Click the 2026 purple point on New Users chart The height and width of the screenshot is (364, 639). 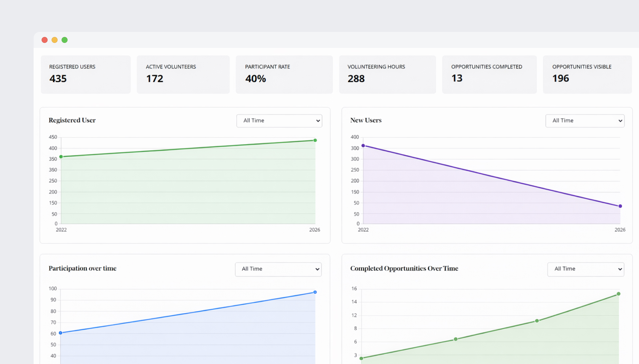620,206
